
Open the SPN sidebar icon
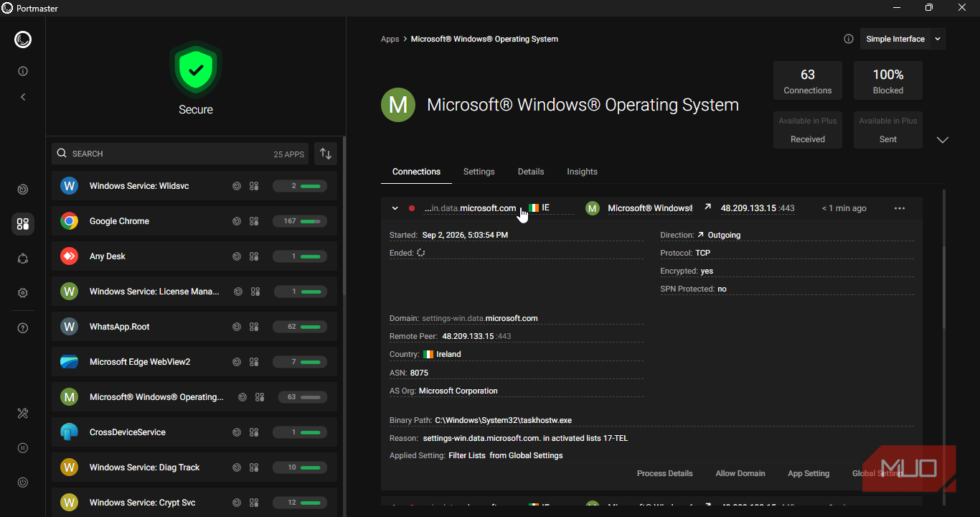pyautogui.click(x=23, y=258)
